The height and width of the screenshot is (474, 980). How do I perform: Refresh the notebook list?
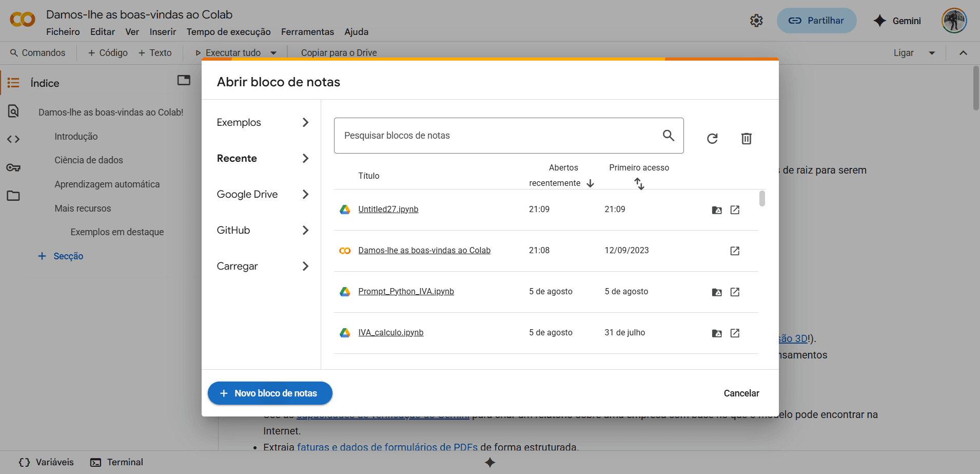(x=712, y=139)
